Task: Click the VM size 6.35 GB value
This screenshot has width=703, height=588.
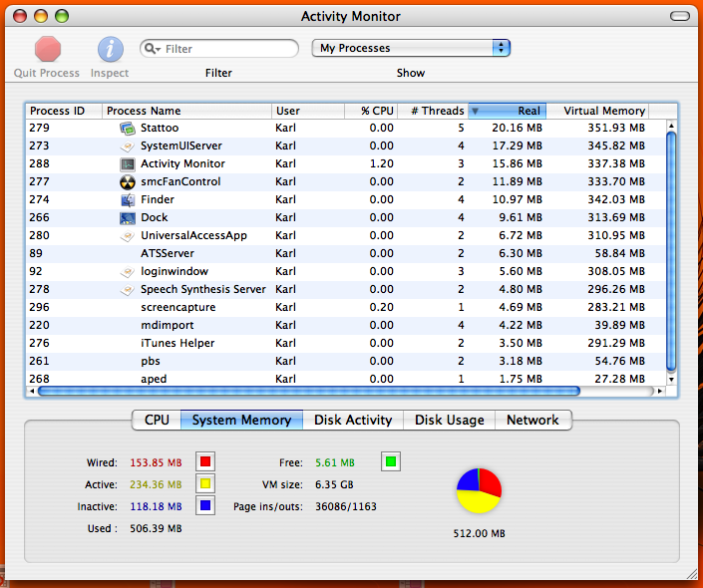Action: coord(334,484)
